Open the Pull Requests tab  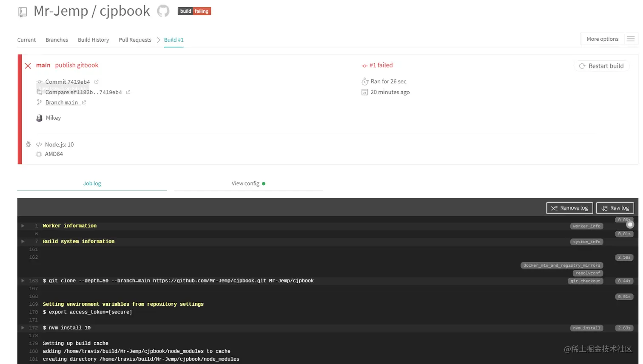tap(135, 40)
